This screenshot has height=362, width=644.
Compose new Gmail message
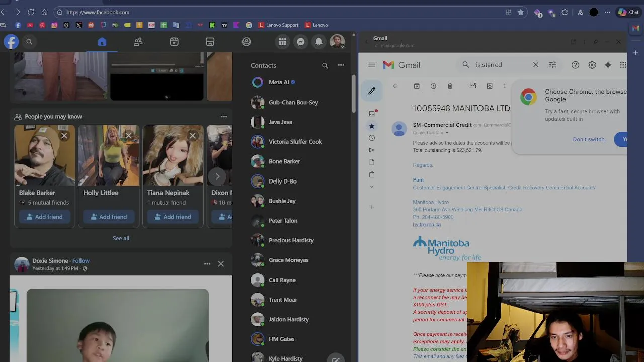click(x=372, y=91)
